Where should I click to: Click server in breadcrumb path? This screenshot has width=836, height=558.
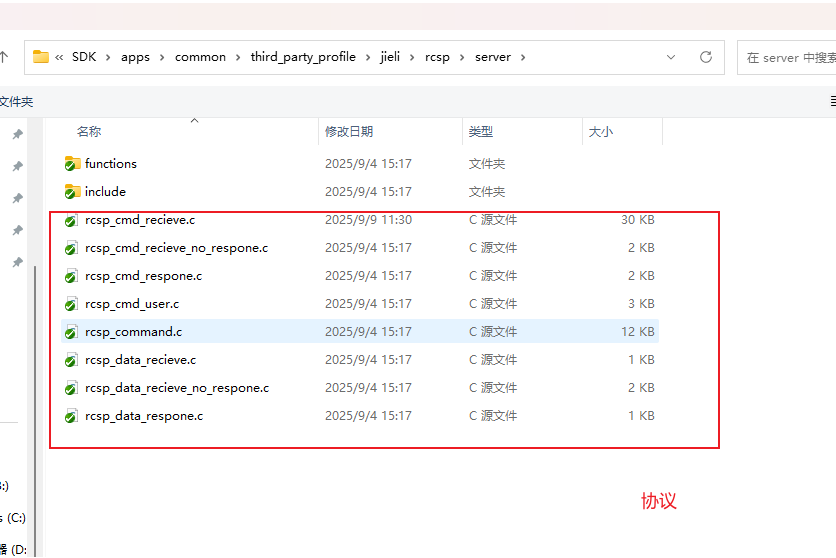[493, 56]
